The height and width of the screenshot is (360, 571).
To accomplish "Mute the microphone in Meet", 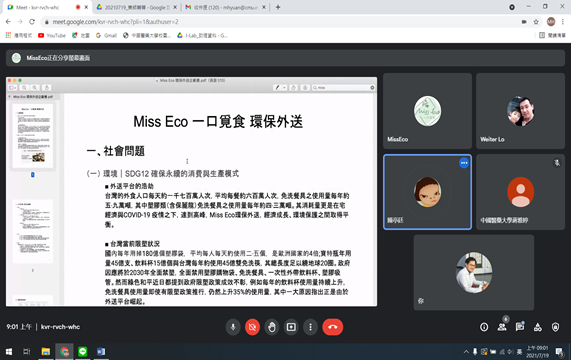I will pyautogui.click(x=233, y=327).
